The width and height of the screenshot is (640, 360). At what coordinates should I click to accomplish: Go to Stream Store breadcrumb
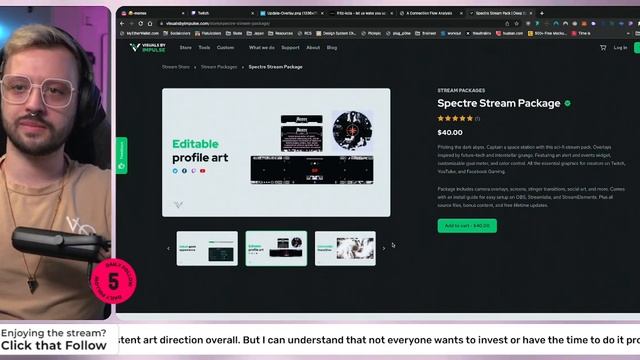pyautogui.click(x=176, y=67)
